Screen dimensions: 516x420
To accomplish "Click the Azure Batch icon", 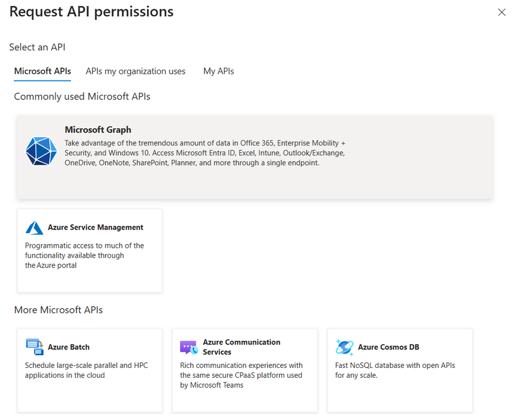I will tap(35, 347).
